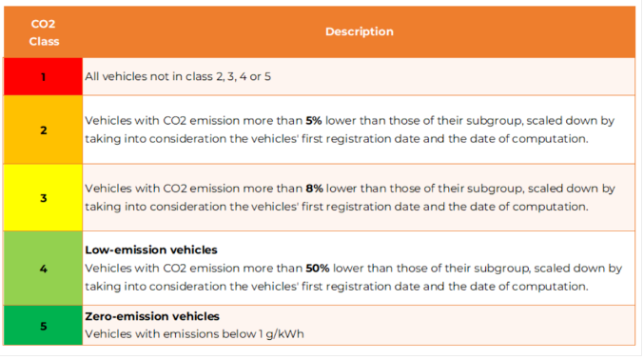
Task: Click the "Zero-emission vehicles" heading
Action: 152,316
